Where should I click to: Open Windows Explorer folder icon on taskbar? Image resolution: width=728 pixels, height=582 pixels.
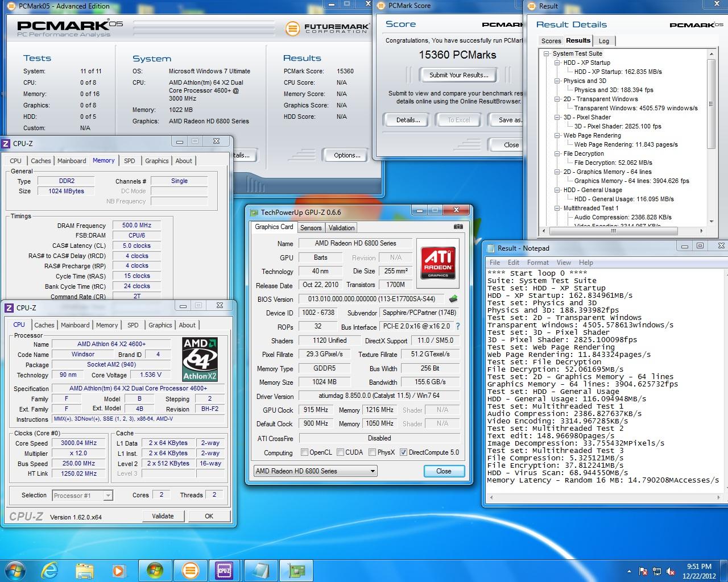pyautogui.click(x=84, y=570)
